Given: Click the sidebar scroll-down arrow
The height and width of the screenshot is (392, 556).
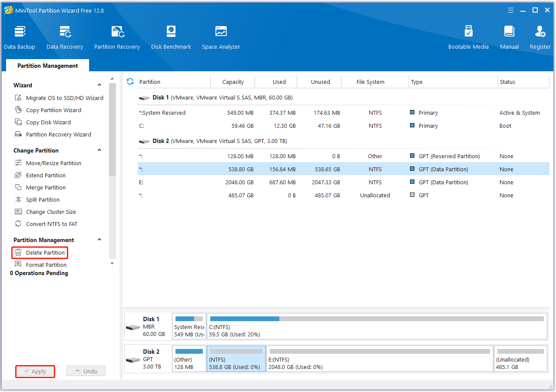Looking at the screenshot, I should click(x=113, y=263).
